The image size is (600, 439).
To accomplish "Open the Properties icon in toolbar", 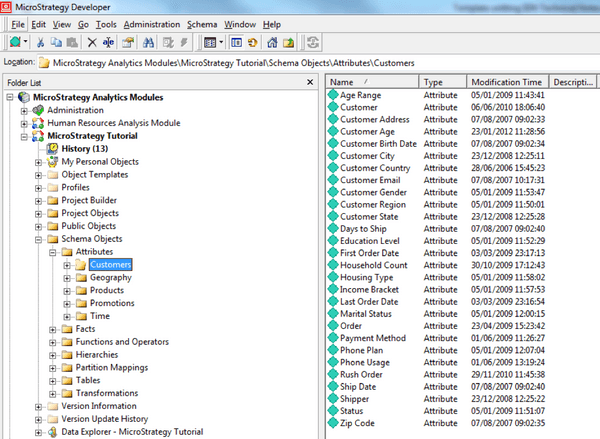I will coord(128,42).
